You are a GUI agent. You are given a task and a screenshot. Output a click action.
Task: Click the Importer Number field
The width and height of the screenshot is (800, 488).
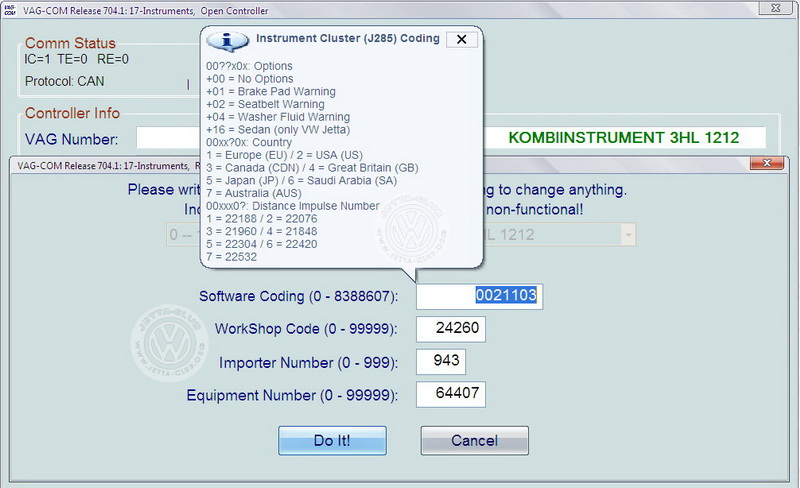(441, 361)
